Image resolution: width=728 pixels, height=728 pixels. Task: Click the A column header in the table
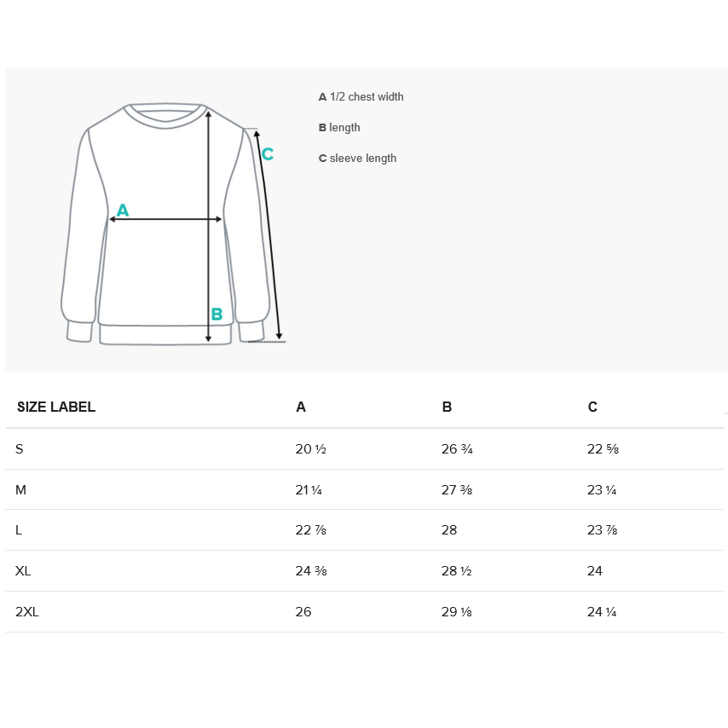(301, 407)
